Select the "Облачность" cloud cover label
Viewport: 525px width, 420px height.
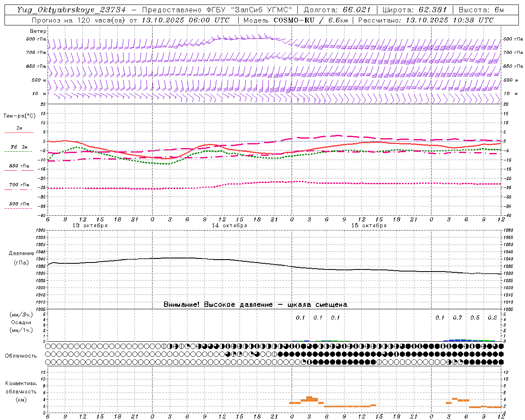[21, 356]
